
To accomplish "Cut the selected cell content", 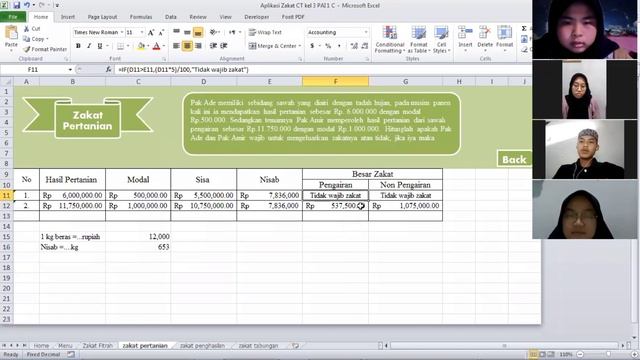I will [31, 29].
